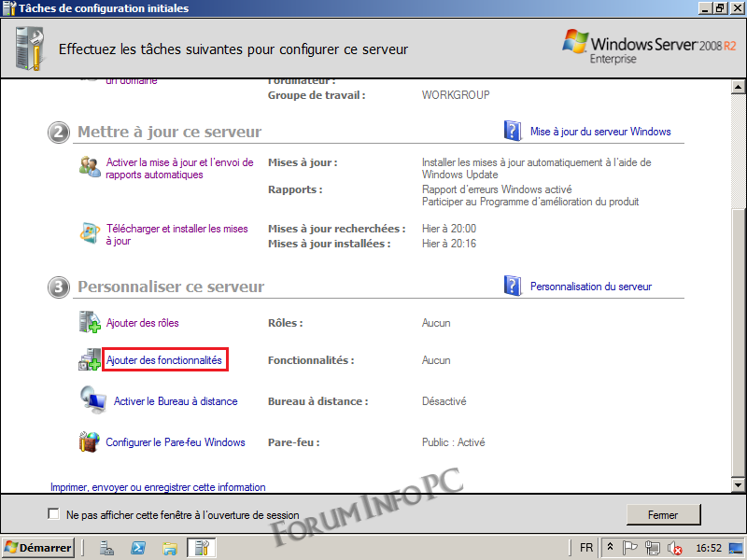Click 'Rapport d'erreurs Windows activé' text

[x=497, y=189]
